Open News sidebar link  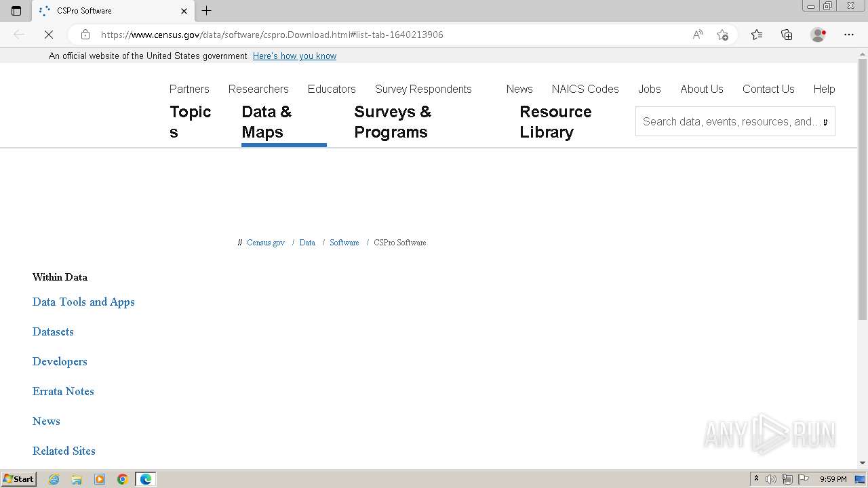pos(46,422)
